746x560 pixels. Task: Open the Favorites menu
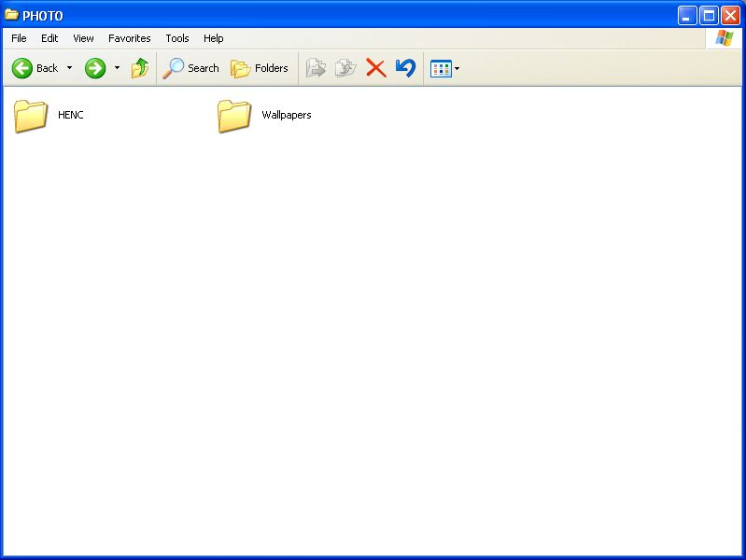tap(130, 38)
